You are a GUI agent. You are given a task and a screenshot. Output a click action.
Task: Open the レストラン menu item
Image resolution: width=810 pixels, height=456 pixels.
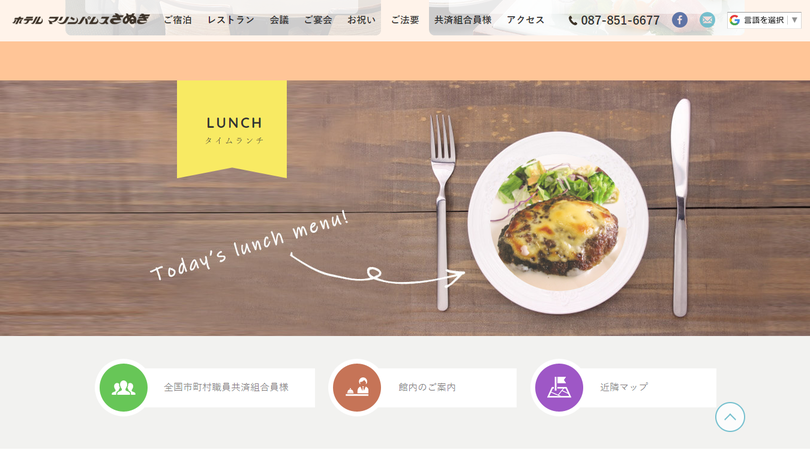pos(231,20)
